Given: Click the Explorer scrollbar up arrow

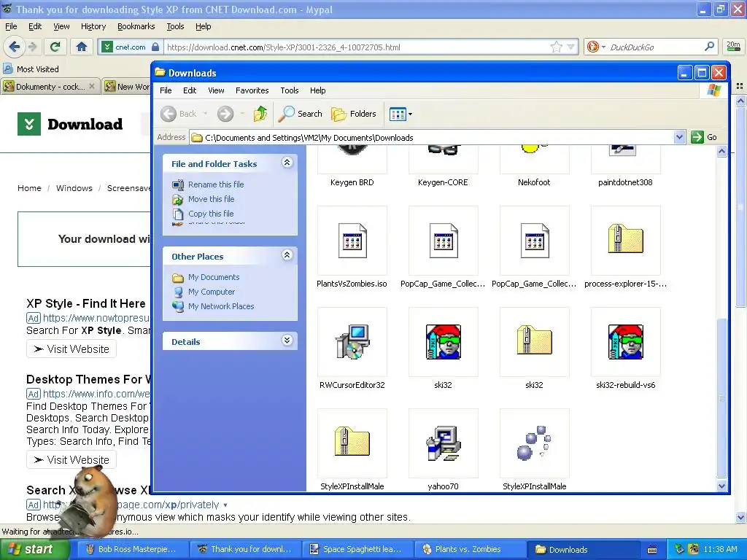Looking at the screenshot, I should [721, 152].
